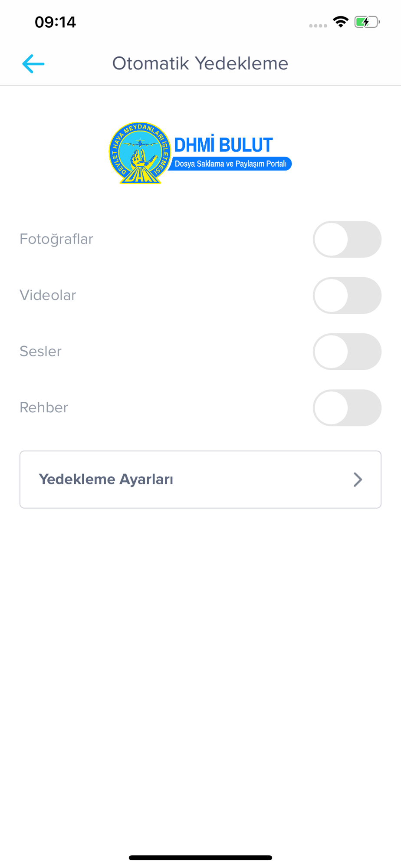Select the Sesler label text
The width and height of the screenshot is (401, 868).
[x=41, y=352]
